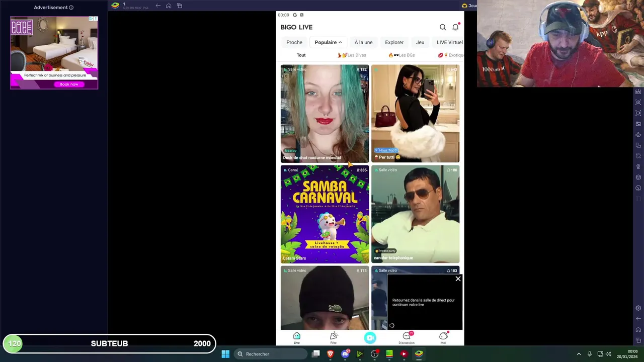
Task: Open multi-instance layers icon in BlueStacks sidebar
Action: tap(638, 177)
